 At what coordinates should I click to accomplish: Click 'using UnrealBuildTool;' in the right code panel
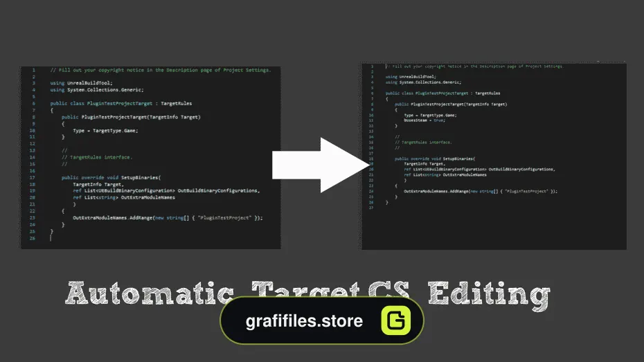click(411, 77)
